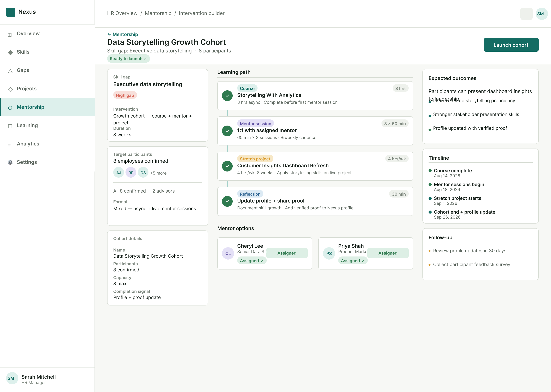Viewport: 551px width, 392px height.
Task: Click the Overview grid icon
Action: [x=10, y=35]
